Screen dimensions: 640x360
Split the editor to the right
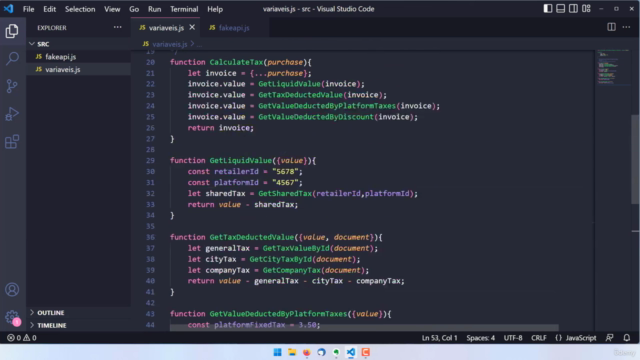pos(611,27)
